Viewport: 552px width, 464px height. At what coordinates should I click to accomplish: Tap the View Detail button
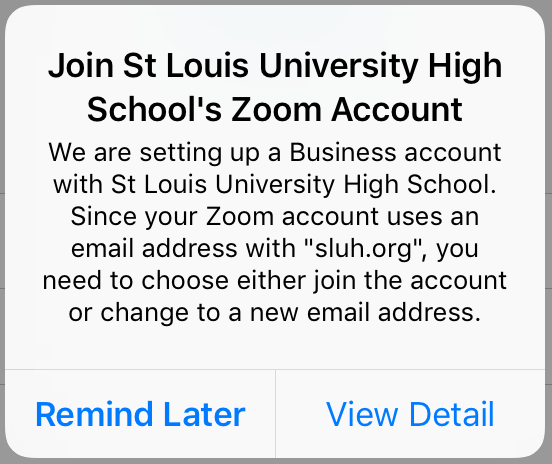coord(410,414)
